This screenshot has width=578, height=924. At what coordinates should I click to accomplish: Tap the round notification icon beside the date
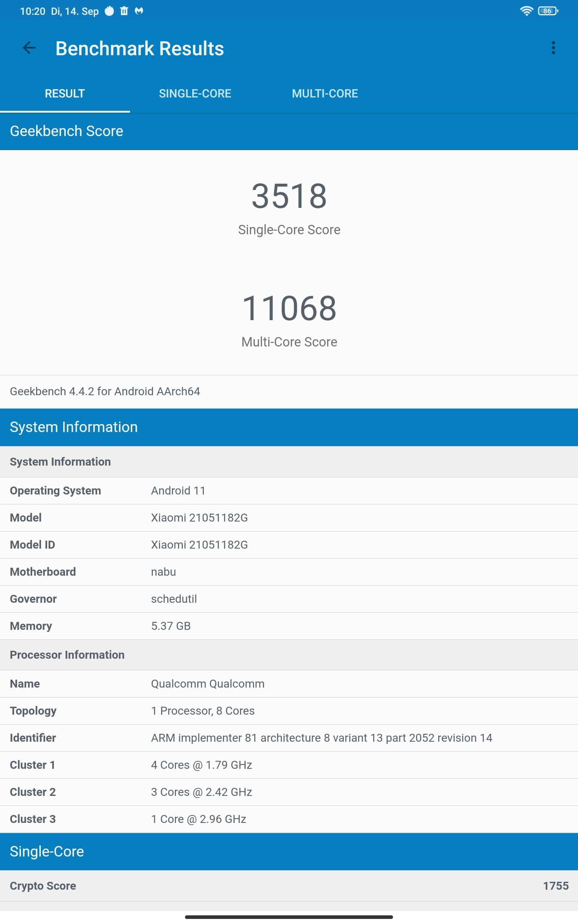click(109, 11)
